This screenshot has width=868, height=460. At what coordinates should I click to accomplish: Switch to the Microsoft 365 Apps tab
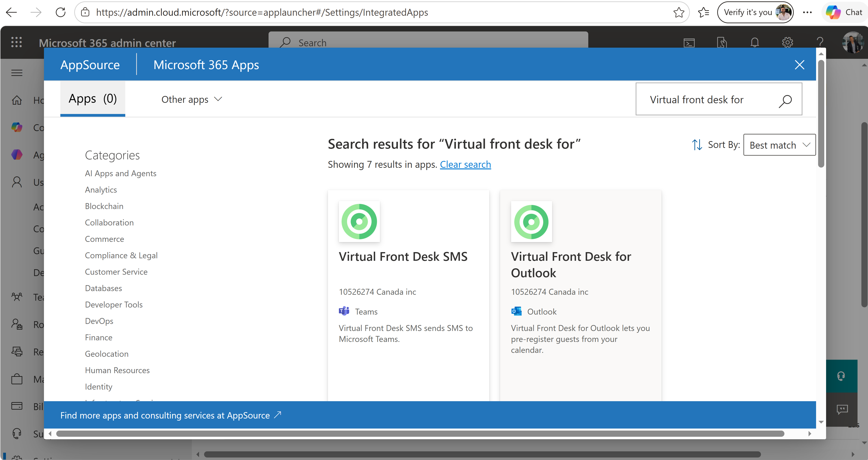tap(206, 65)
